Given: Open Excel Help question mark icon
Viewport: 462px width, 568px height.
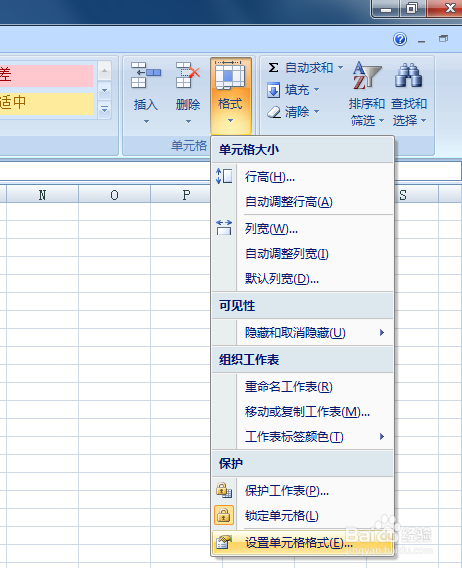Looking at the screenshot, I should (400, 39).
